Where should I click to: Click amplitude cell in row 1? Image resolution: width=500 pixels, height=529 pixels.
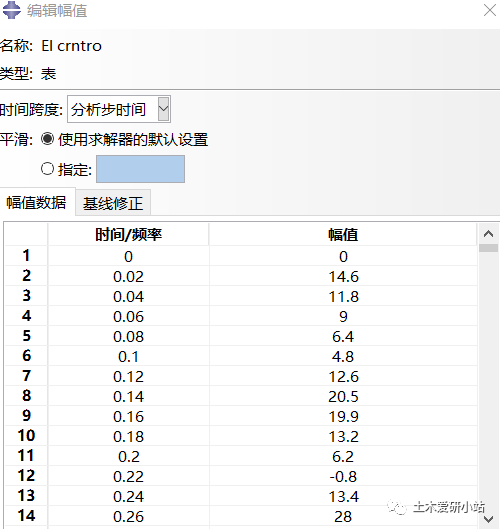pyautogui.click(x=343, y=256)
